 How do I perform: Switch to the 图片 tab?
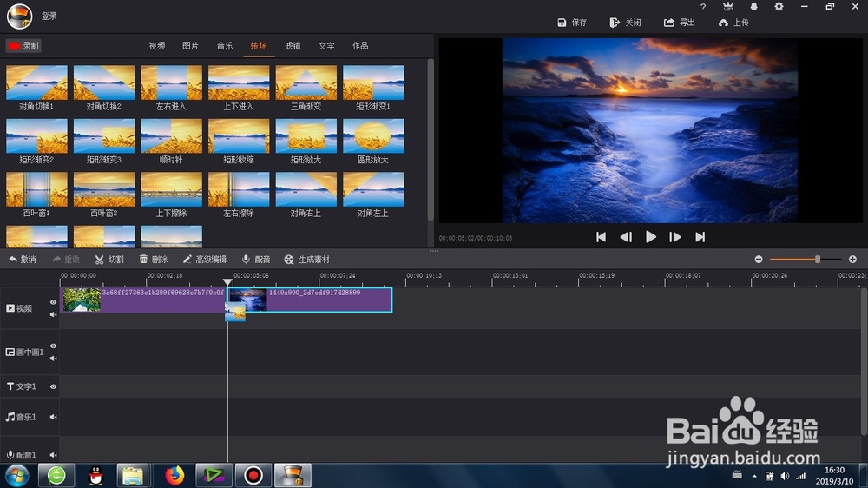pyautogui.click(x=190, y=46)
